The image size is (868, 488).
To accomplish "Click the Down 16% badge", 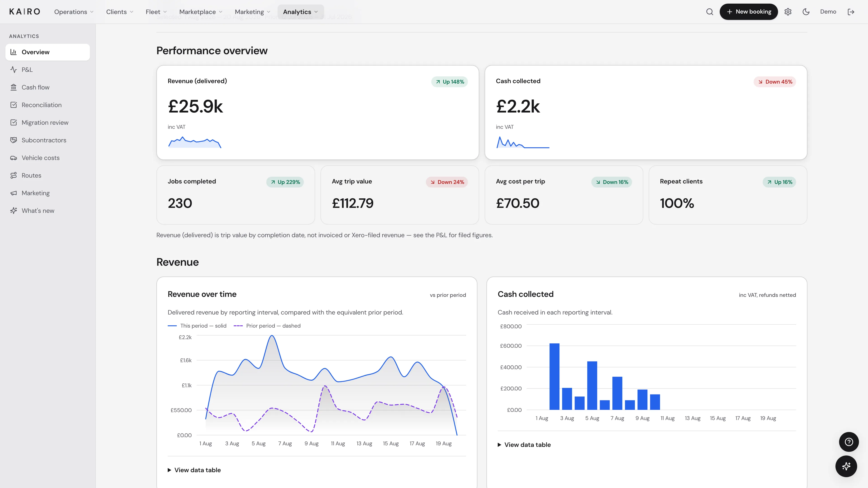I will [x=612, y=182].
